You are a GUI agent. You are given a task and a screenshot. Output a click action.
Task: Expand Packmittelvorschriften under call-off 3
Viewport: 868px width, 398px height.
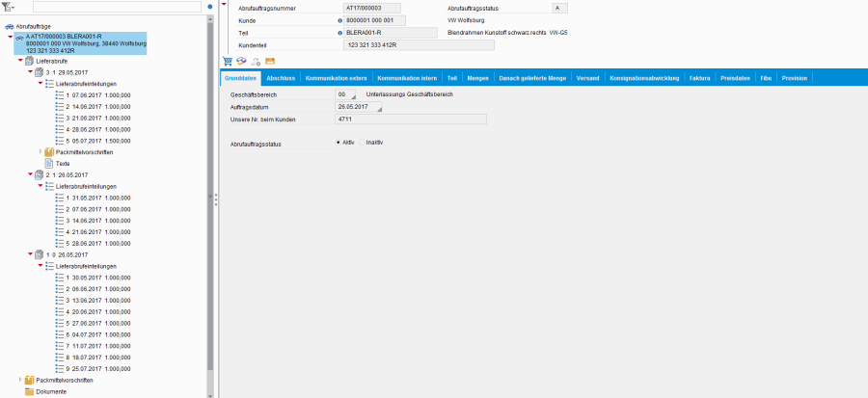tap(41, 152)
